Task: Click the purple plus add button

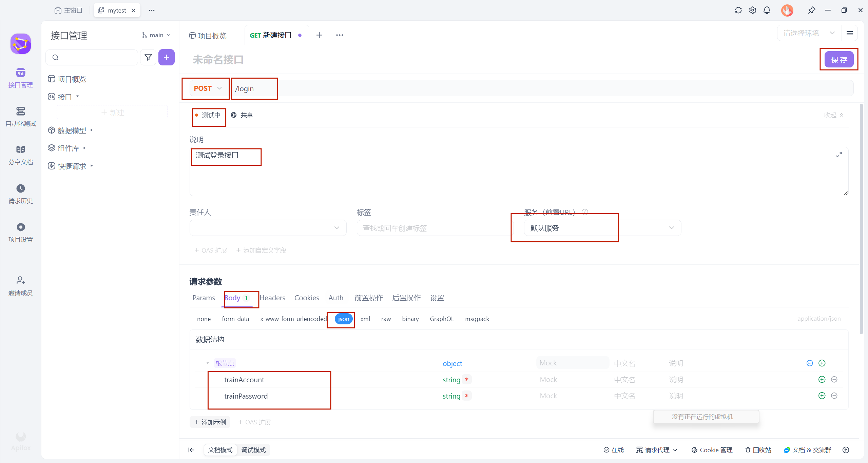Action: click(x=166, y=57)
